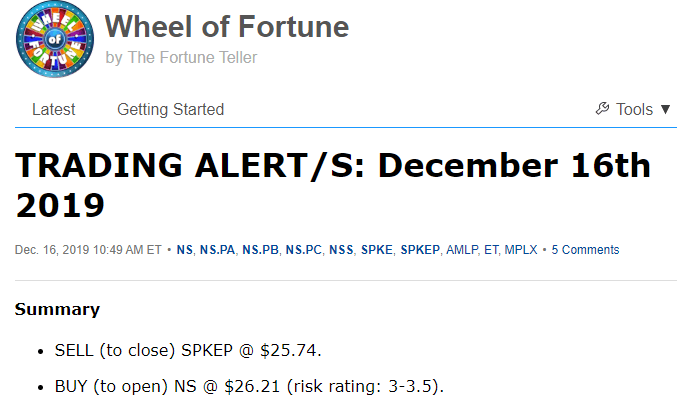Jump to the 5 Comments link
677x408 pixels.
[585, 250]
